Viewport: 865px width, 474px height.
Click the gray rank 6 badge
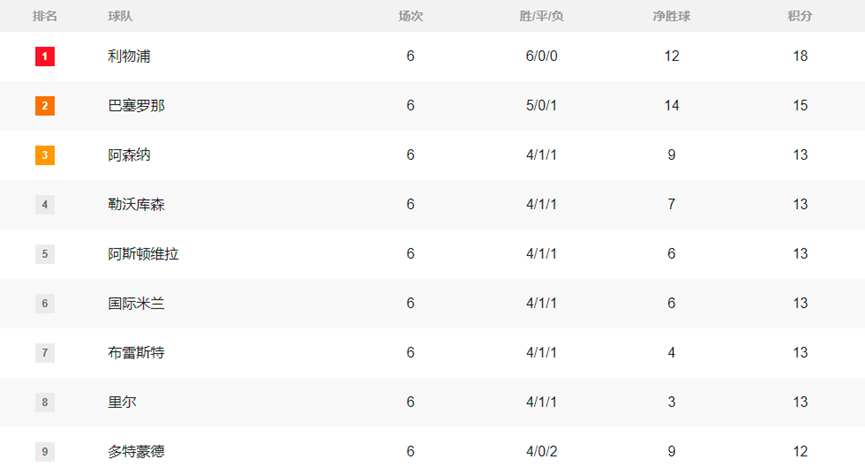45,303
